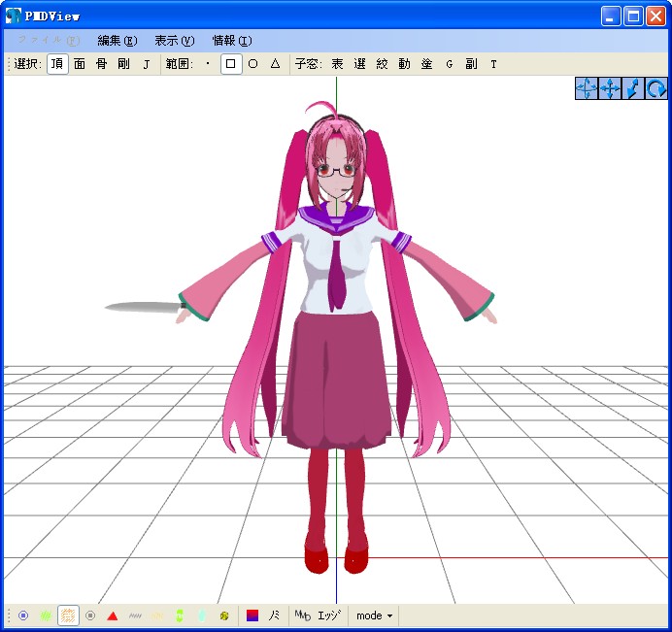Toggle the orange hatched wireframe icon

pos(68,615)
